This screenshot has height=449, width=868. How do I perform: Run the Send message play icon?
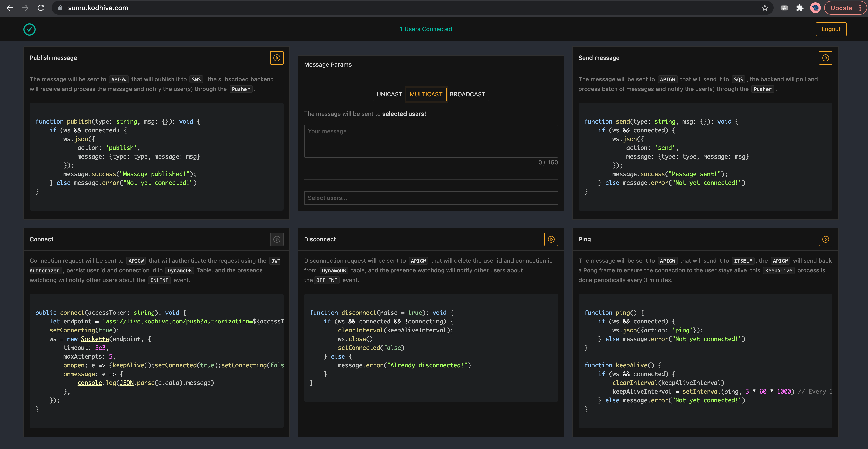(825, 58)
